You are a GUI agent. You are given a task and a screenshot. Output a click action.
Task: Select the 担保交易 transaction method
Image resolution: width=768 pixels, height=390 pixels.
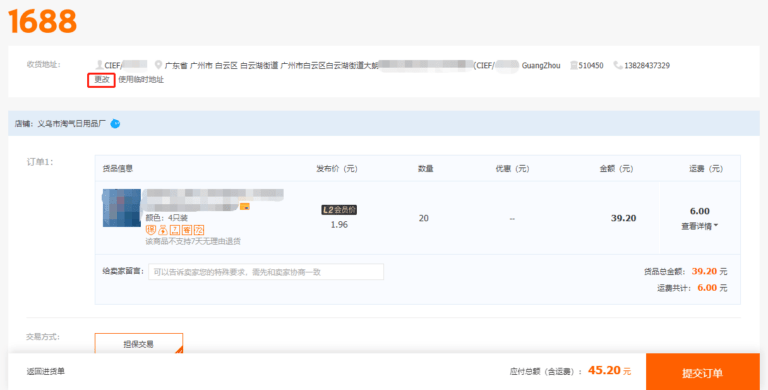(139, 343)
